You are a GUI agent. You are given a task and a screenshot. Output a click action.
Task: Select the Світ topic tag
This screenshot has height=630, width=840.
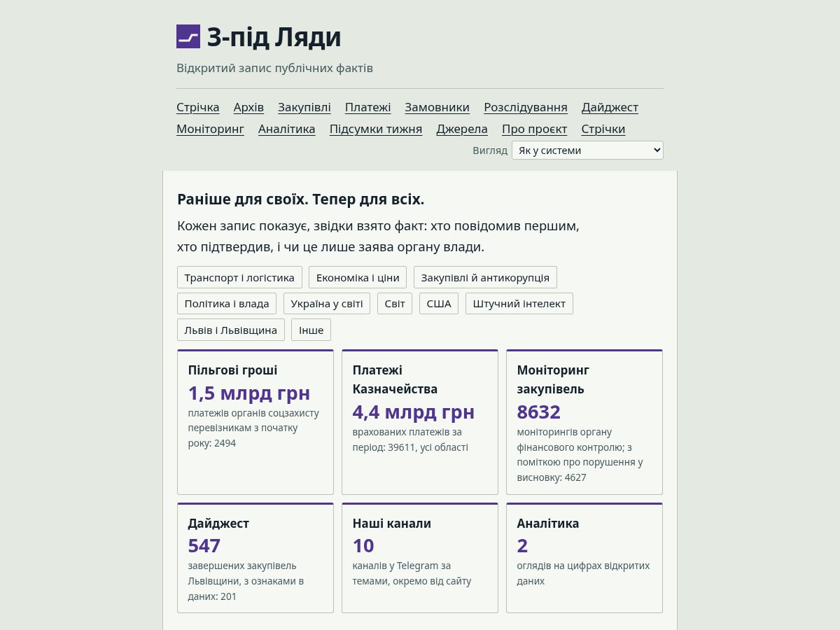click(x=395, y=304)
